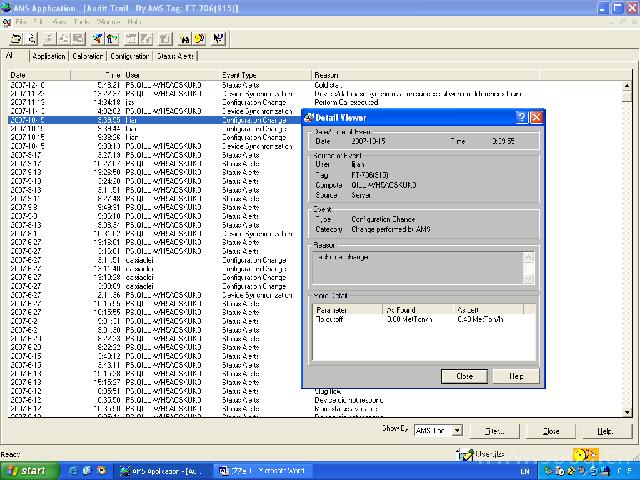
Task: Click the binoculars find icon in toolbar
Action: click(185, 39)
